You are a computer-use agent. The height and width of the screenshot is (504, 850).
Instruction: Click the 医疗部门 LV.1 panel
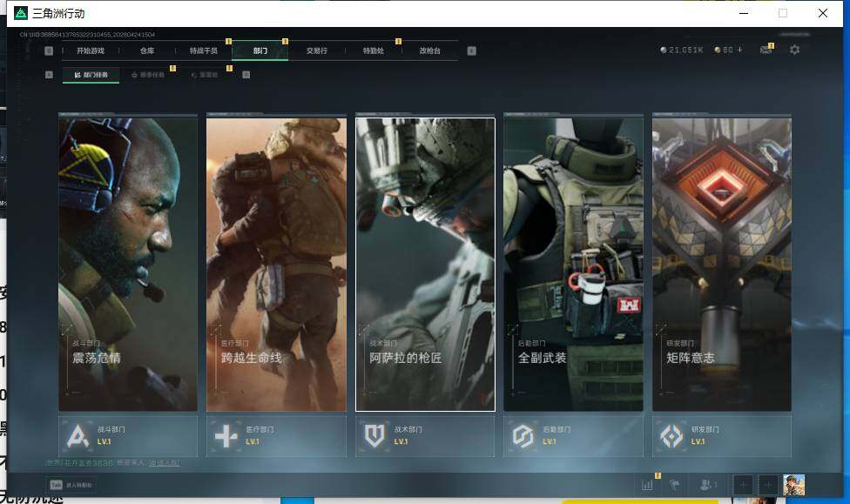[x=276, y=436]
